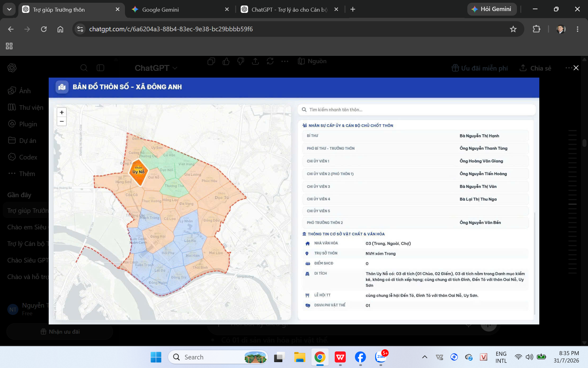The height and width of the screenshot is (368, 588).
Task: Bookmark this page with star icon
Action: pyautogui.click(x=513, y=29)
